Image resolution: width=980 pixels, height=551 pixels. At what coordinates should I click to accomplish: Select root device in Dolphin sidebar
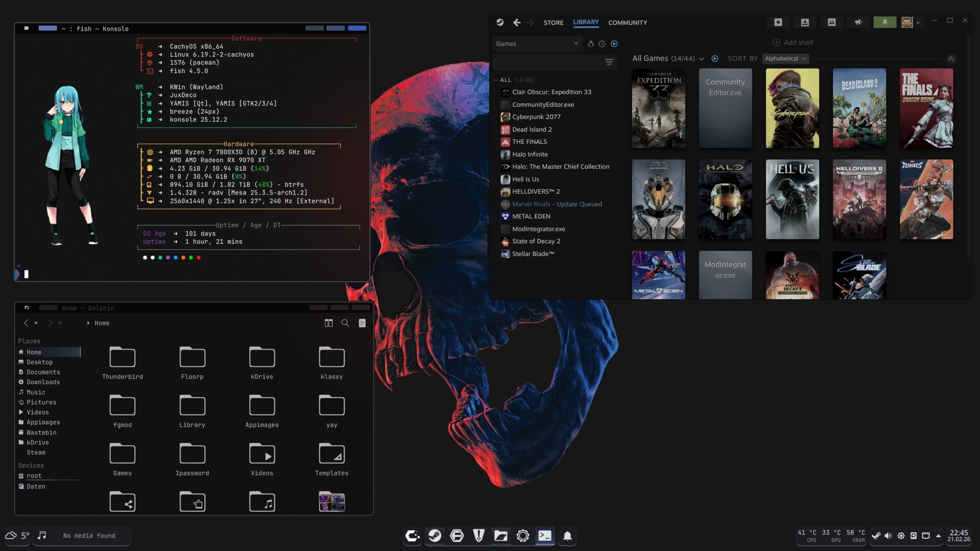(49, 476)
